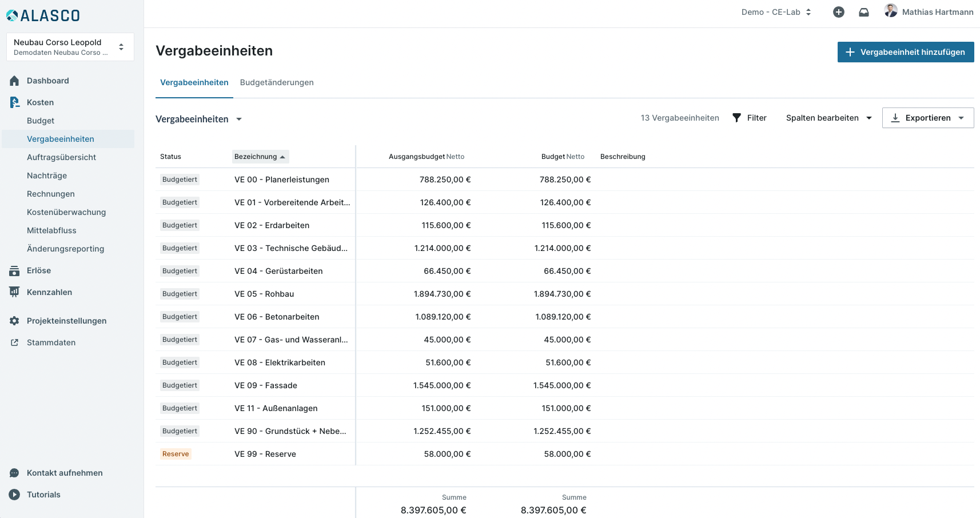
Task: Click the funnel Filter icon
Action: (x=736, y=118)
